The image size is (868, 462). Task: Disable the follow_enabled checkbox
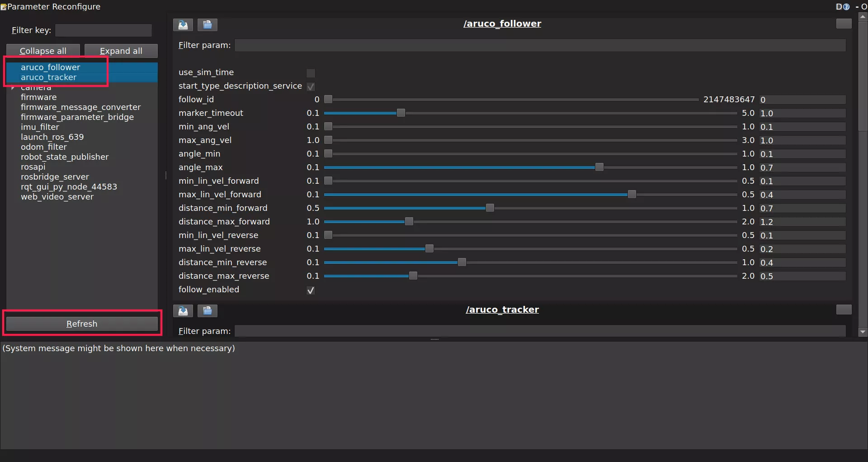pos(311,290)
